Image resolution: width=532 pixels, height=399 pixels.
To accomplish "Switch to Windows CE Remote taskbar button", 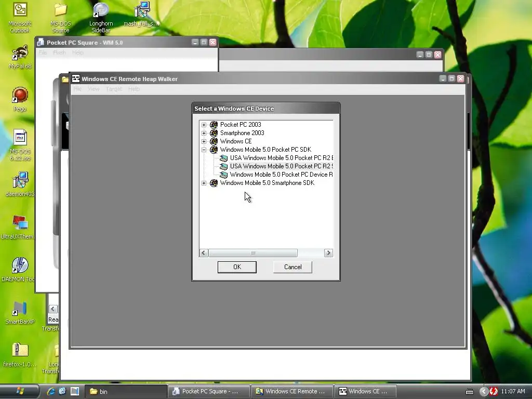I will tap(292, 392).
